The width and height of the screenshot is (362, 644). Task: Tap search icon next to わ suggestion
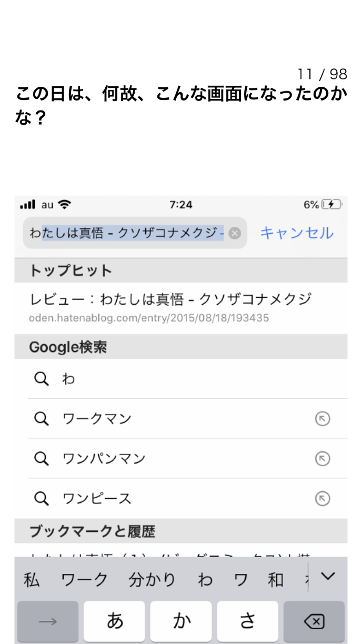[x=41, y=379]
